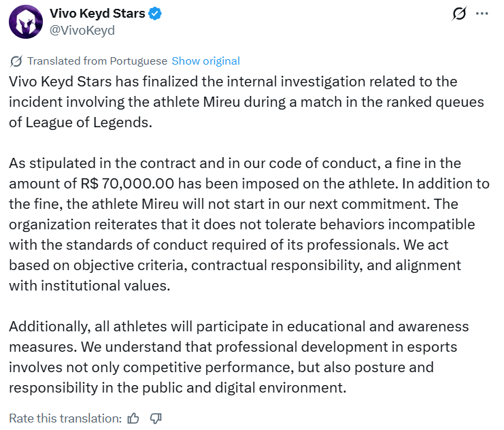Click the 'Translated from Portuguese' label
The width and height of the screenshot is (504, 430).
97,61
